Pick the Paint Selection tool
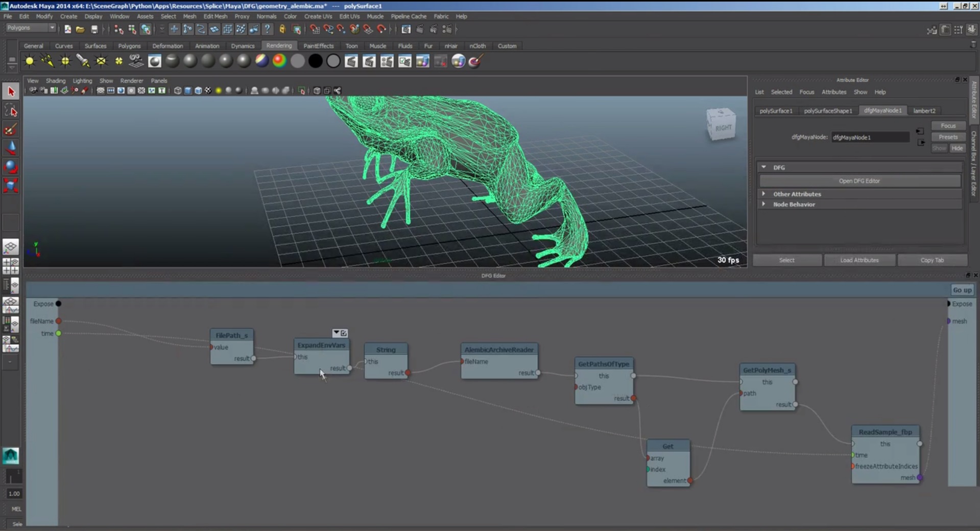Screen dimensions: 980x531 [11, 129]
